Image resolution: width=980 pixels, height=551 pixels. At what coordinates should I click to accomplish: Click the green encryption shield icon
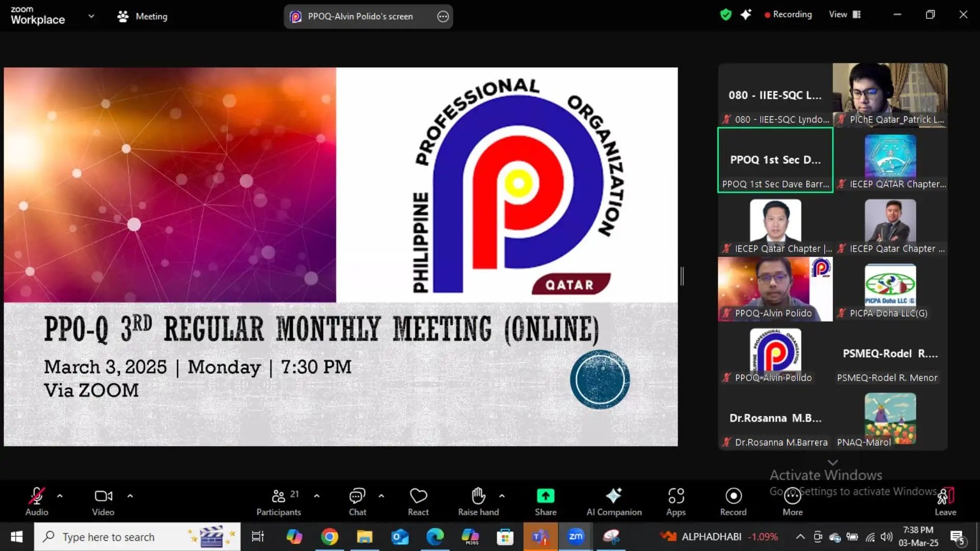click(726, 14)
